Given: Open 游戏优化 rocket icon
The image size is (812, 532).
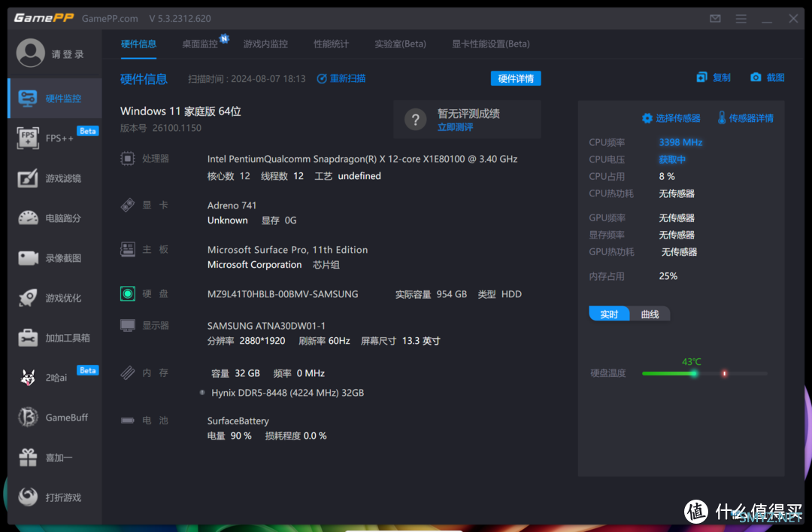Looking at the screenshot, I should (x=28, y=298).
